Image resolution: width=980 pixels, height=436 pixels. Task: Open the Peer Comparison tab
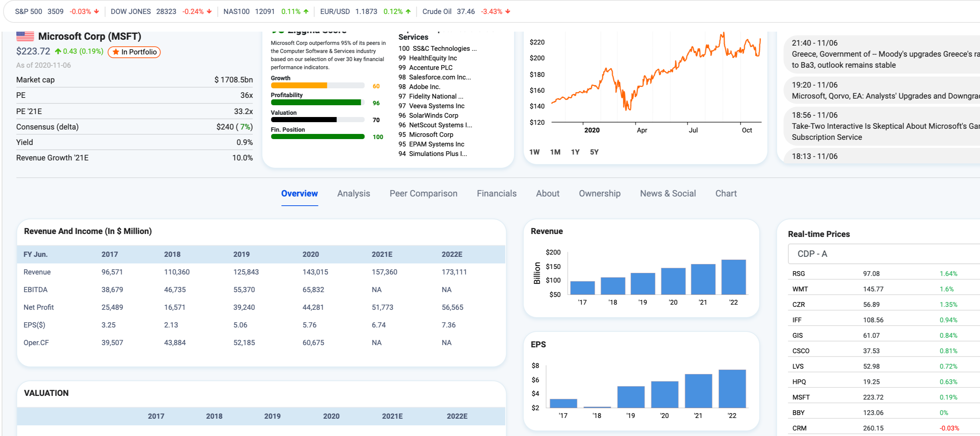pyautogui.click(x=423, y=194)
